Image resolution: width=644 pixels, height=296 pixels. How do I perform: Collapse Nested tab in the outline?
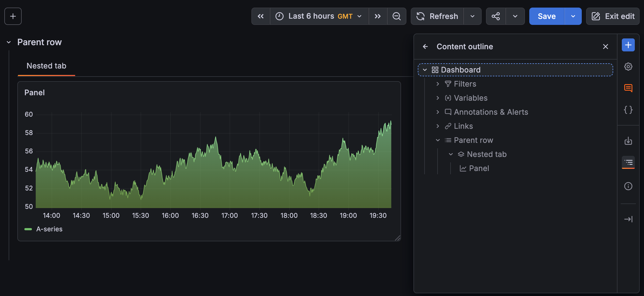pos(451,154)
